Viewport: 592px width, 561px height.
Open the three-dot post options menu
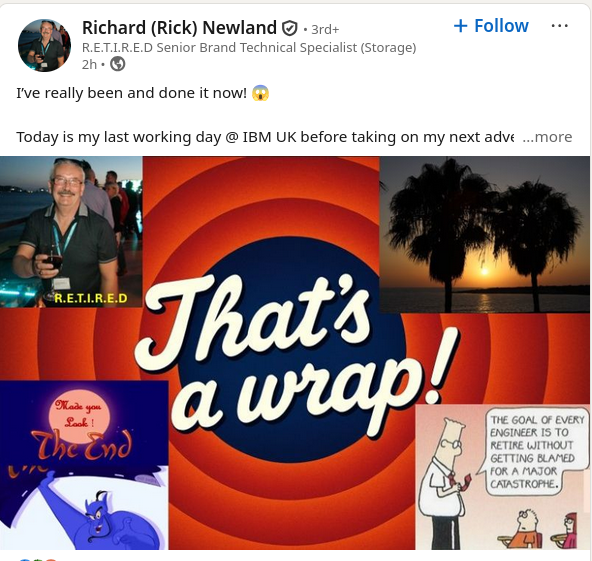click(559, 26)
